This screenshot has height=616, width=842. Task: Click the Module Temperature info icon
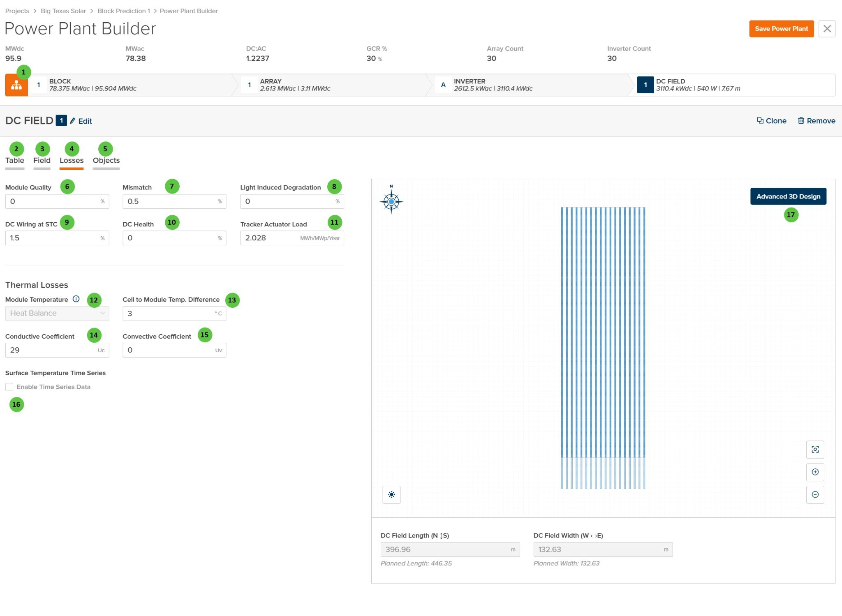tap(76, 299)
